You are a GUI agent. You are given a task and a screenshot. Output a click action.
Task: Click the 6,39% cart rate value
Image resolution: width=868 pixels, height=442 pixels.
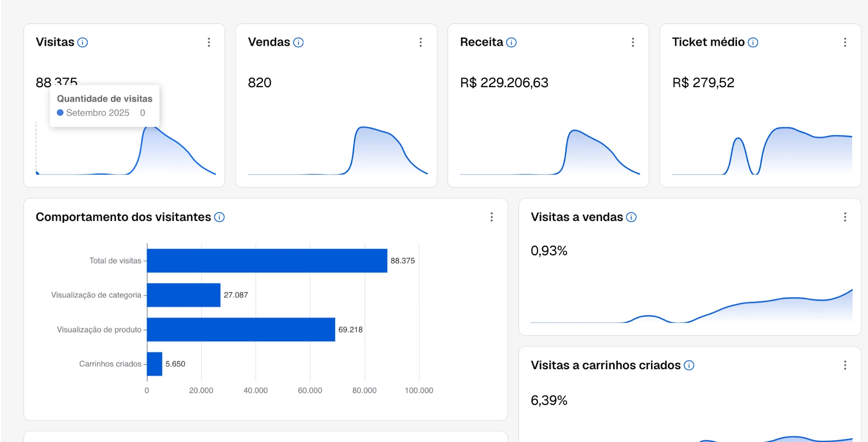(x=549, y=400)
